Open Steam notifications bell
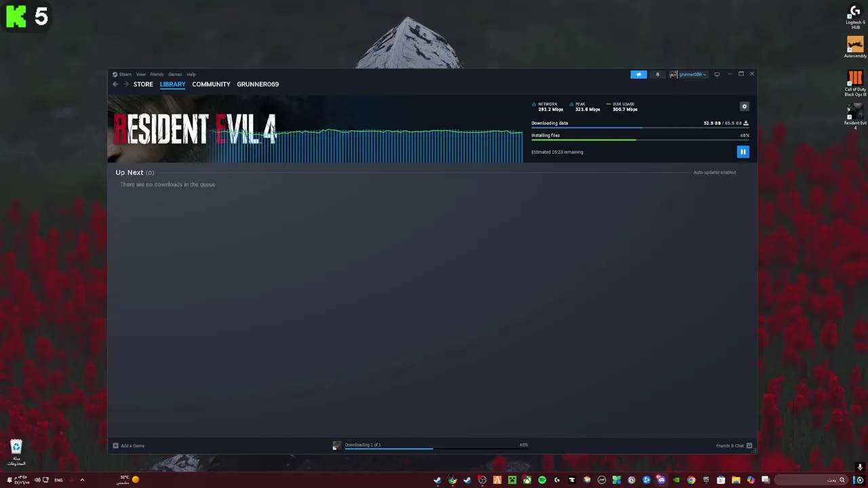This screenshot has height=488, width=868. pyautogui.click(x=657, y=75)
